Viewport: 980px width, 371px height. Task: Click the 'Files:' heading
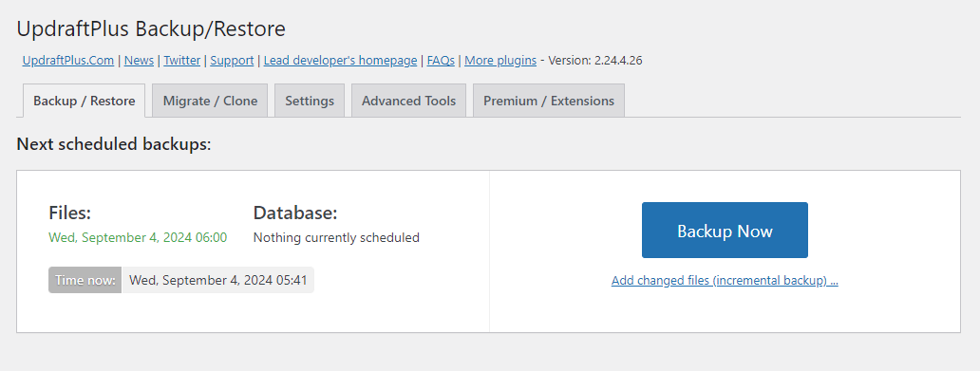[70, 213]
